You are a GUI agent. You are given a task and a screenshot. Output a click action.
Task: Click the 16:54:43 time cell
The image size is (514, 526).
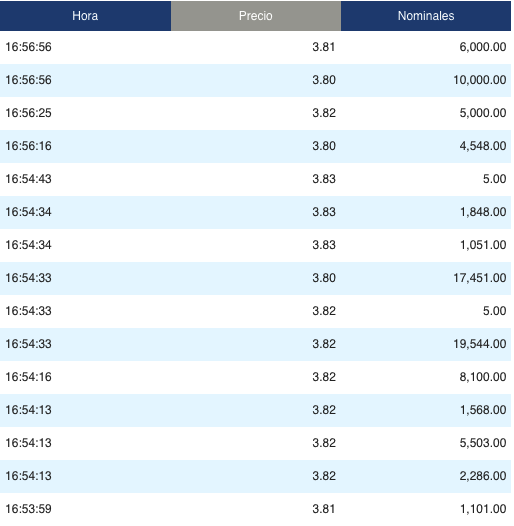29,179
